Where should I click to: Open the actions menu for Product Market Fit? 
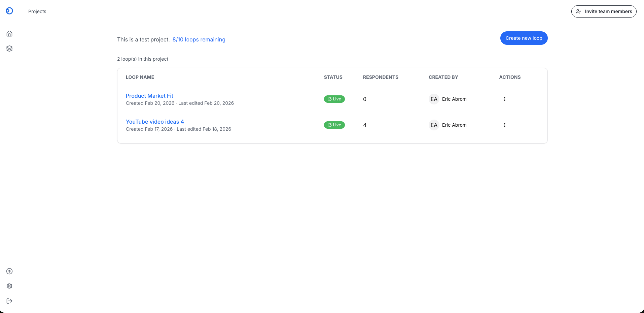[x=504, y=99]
